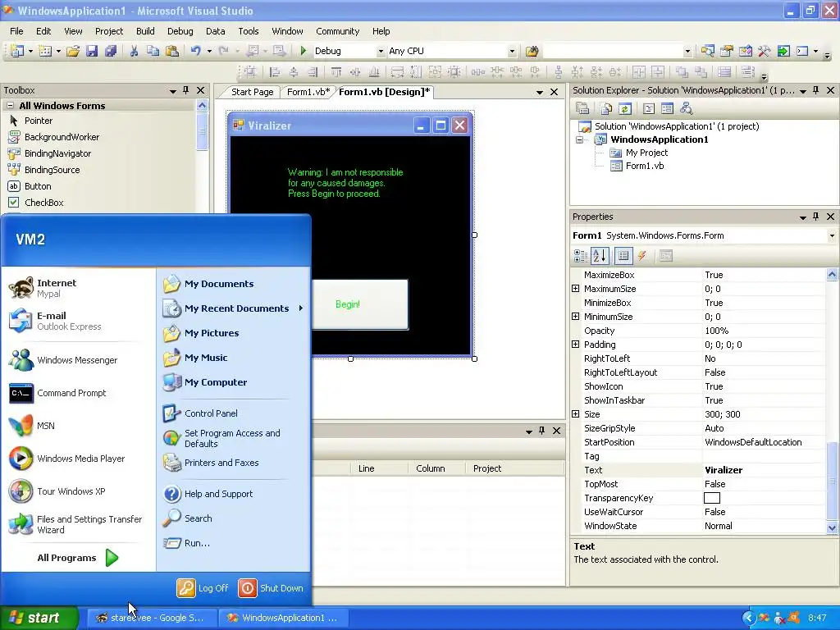The height and width of the screenshot is (630, 840).
Task: Expand the Padding property
Action: coord(576,345)
